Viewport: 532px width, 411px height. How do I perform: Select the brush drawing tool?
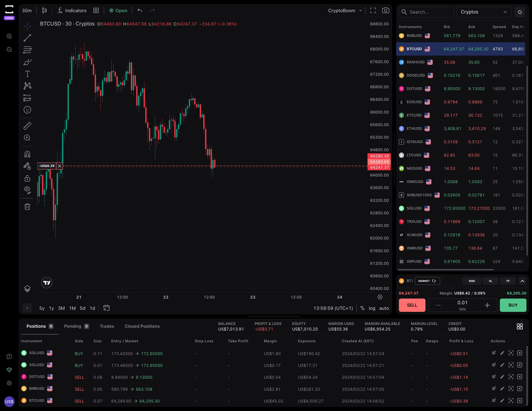coord(27,62)
